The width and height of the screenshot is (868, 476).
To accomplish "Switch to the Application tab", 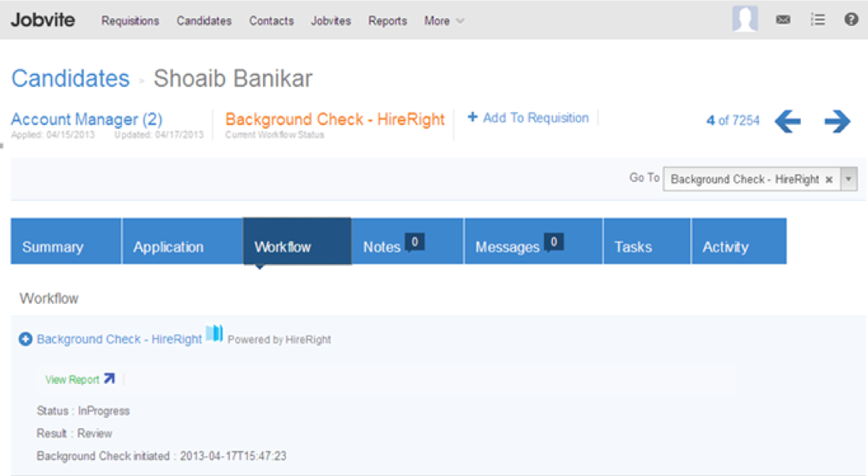I will tap(182, 241).
